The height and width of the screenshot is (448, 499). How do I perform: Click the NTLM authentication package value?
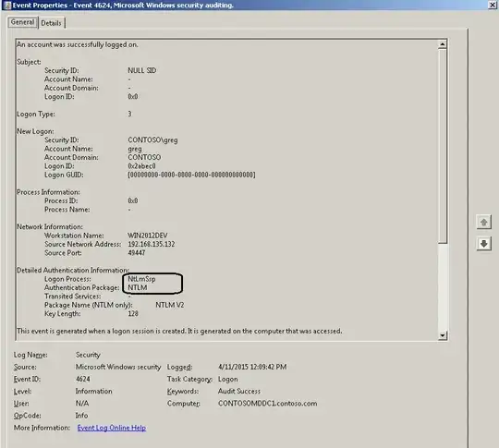pos(137,287)
